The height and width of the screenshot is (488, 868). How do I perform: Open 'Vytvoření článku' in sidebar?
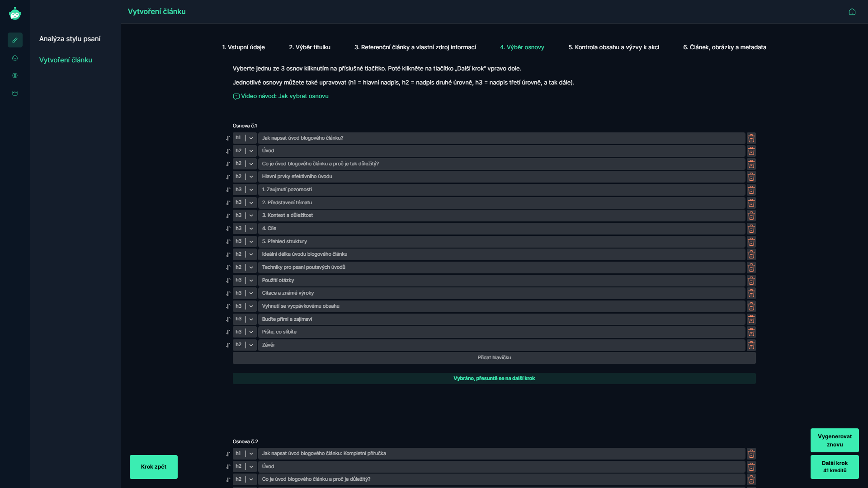66,60
